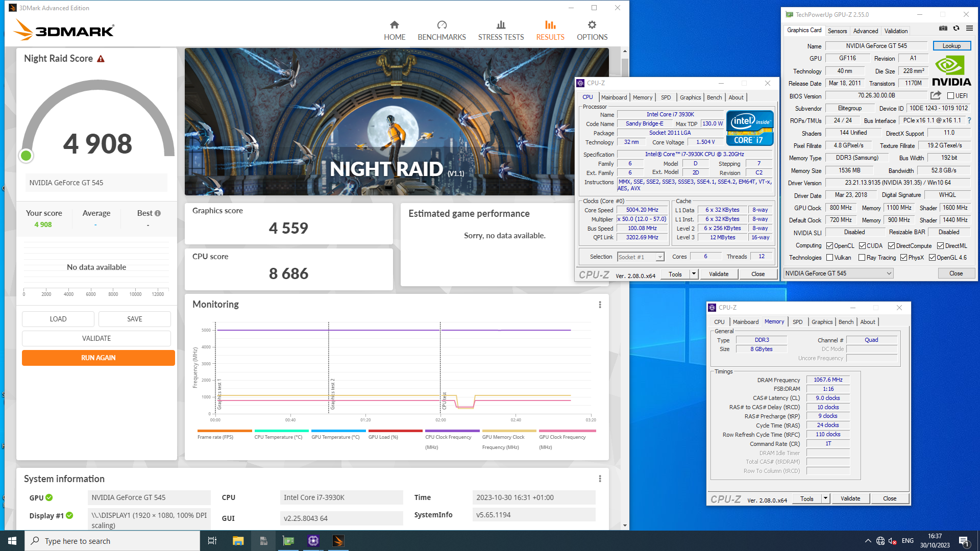
Task: Open the Windows Start menu
Action: (x=12, y=541)
